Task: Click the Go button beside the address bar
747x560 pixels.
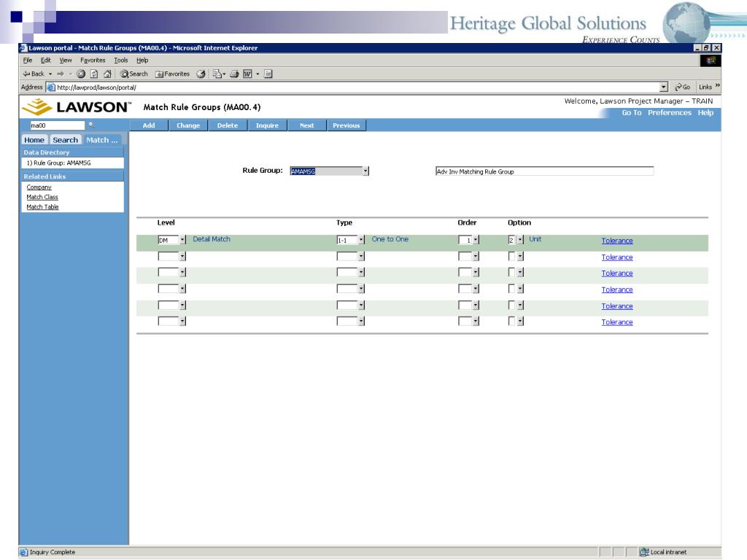Action: click(682, 87)
